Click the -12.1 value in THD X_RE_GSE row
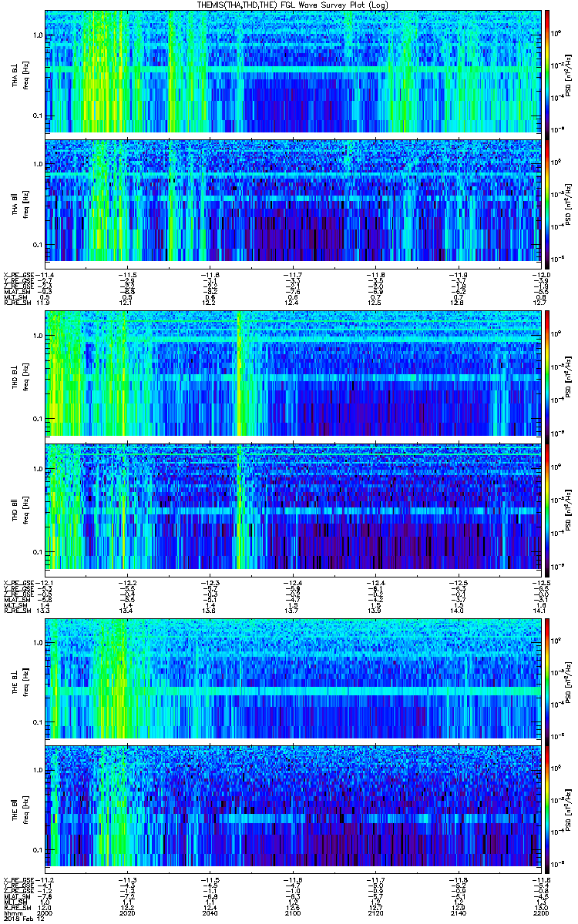Viewport: 578px width, 924px height. click(45, 583)
